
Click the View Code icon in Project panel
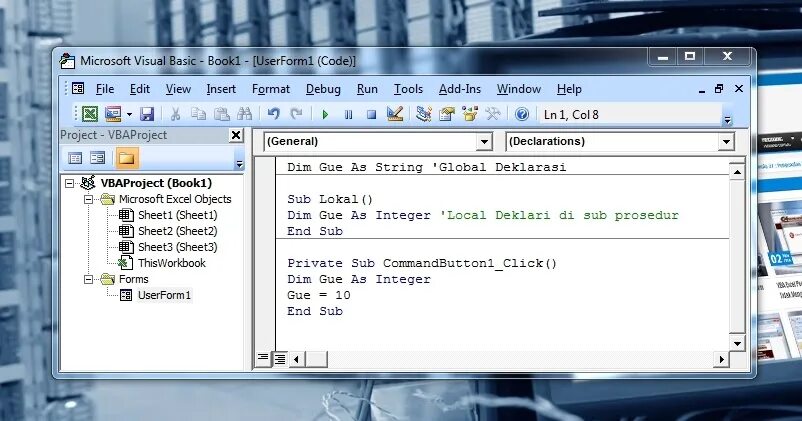point(75,158)
